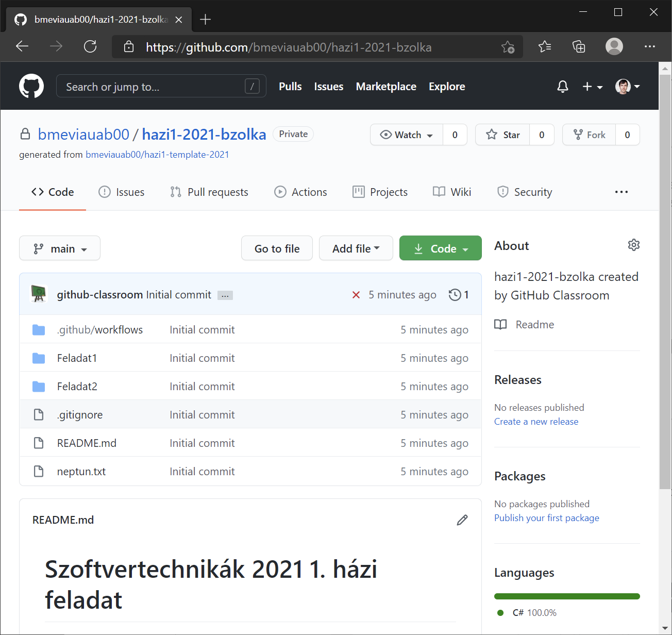Click the Go to file button

tap(277, 248)
